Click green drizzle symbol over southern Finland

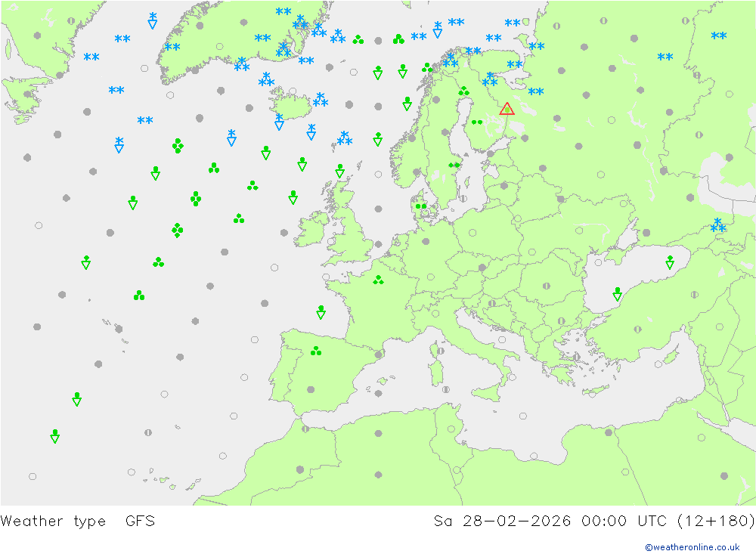tap(477, 122)
